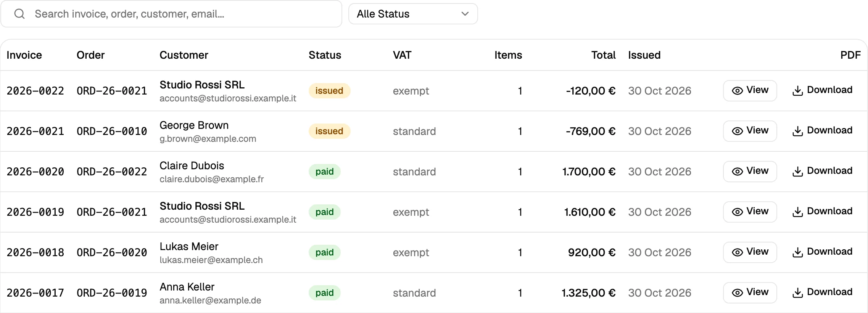Image resolution: width=868 pixels, height=313 pixels.
Task: Sort by the Issued column header
Action: (x=644, y=55)
